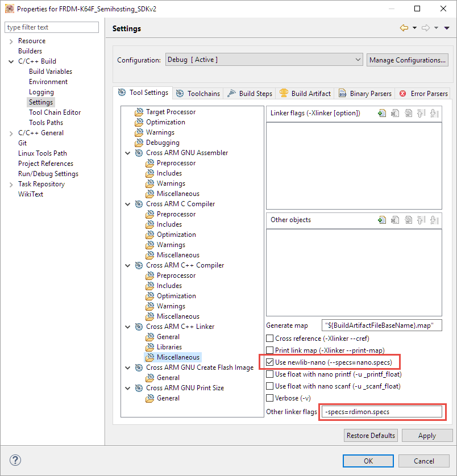This screenshot has width=457, height=476.
Task: Click the Restore Defaults button
Action: pos(371,435)
